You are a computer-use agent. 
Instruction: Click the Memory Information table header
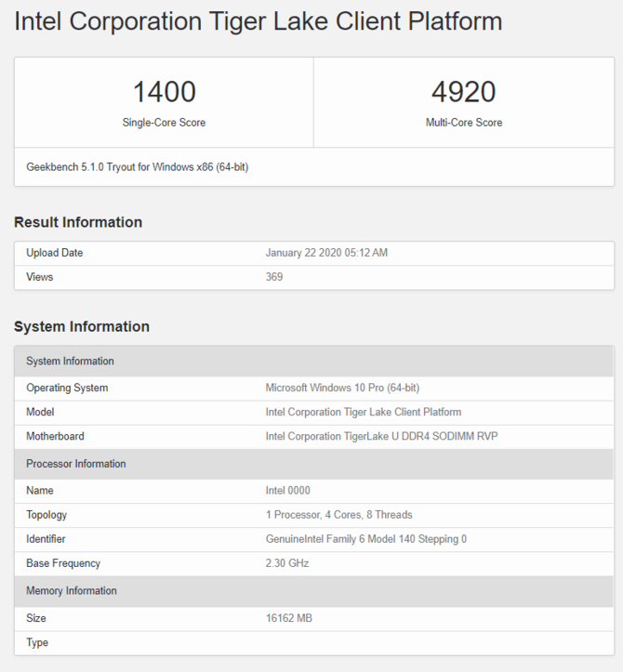(x=72, y=591)
